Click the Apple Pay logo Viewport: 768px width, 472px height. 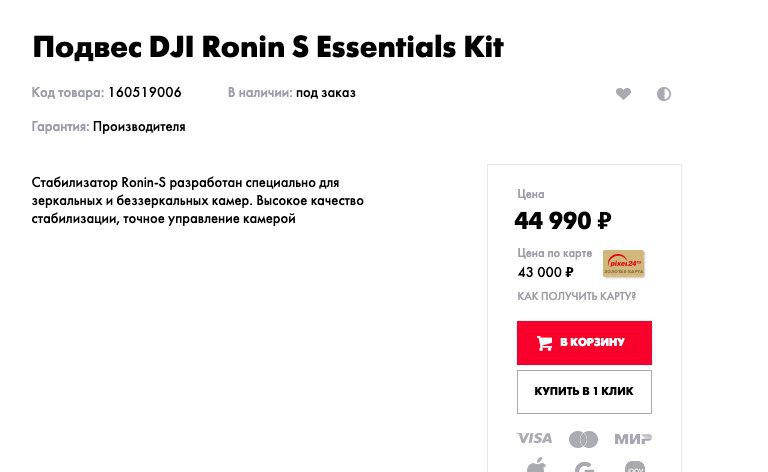(x=536, y=465)
